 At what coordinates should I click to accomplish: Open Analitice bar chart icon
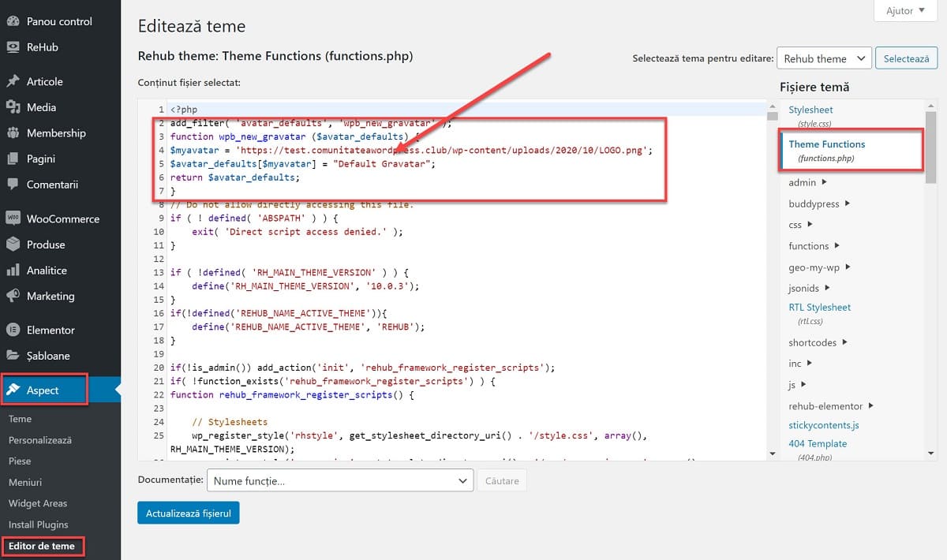coord(13,271)
